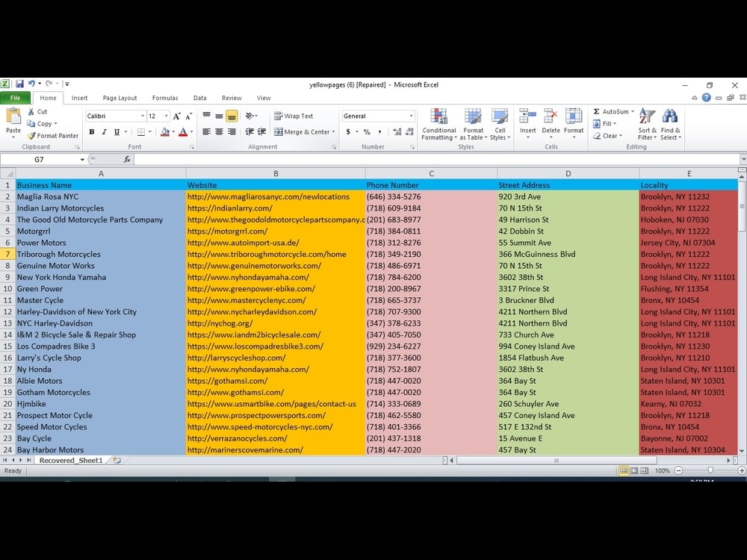This screenshot has height=560, width=747.
Task: Toggle Bold formatting
Action: click(x=91, y=132)
